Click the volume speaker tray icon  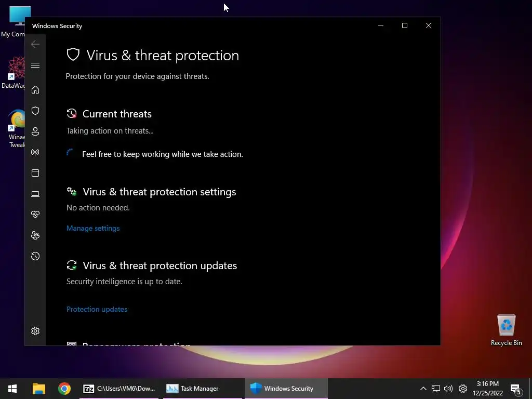[x=448, y=389]
